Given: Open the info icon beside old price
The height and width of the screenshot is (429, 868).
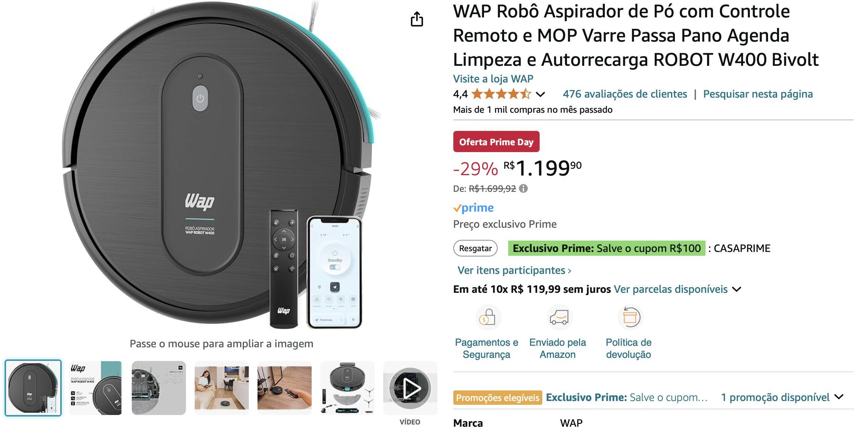Looking at the screenshot, I should pyautogui.click(x=523, y=188).
